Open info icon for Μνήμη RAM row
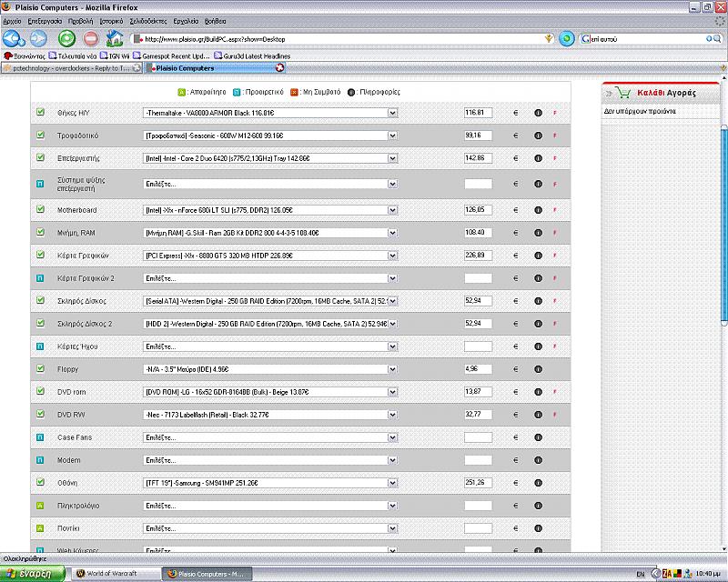 [538, 233]
